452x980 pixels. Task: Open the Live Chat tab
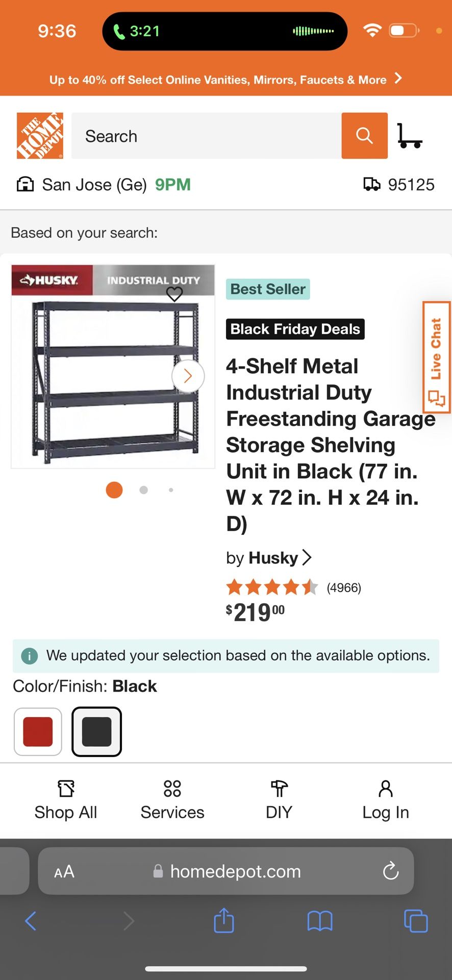click(437, 357)
